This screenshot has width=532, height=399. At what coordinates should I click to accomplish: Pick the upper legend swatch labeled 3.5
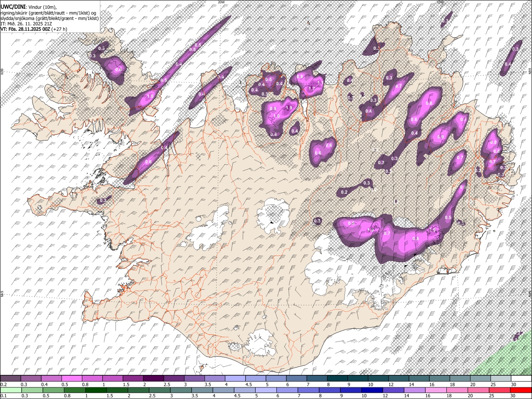click(214, 379)
